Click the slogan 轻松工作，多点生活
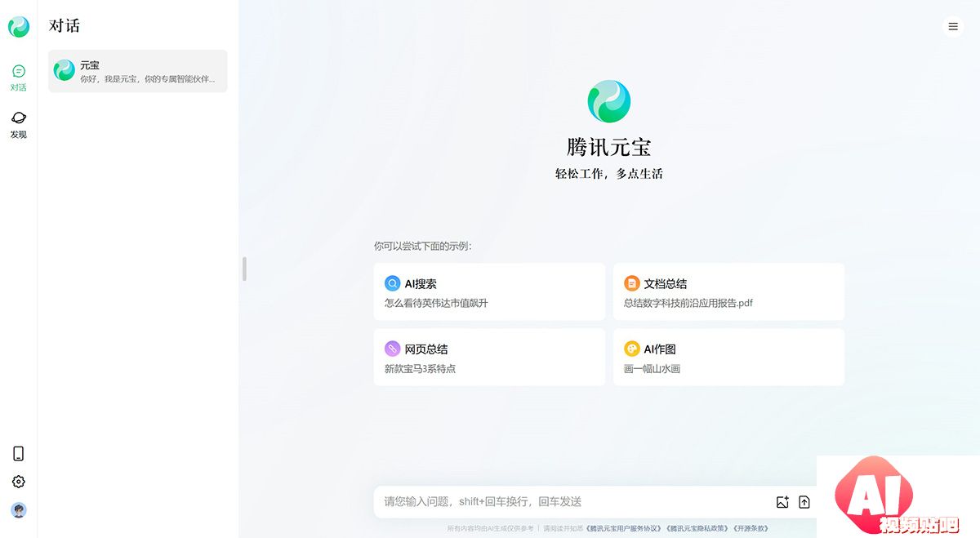980x538 pixels. 609,173
